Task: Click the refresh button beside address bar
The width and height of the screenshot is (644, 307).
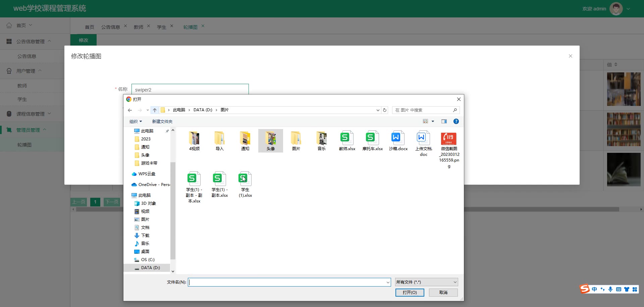Action: (385, 110)
